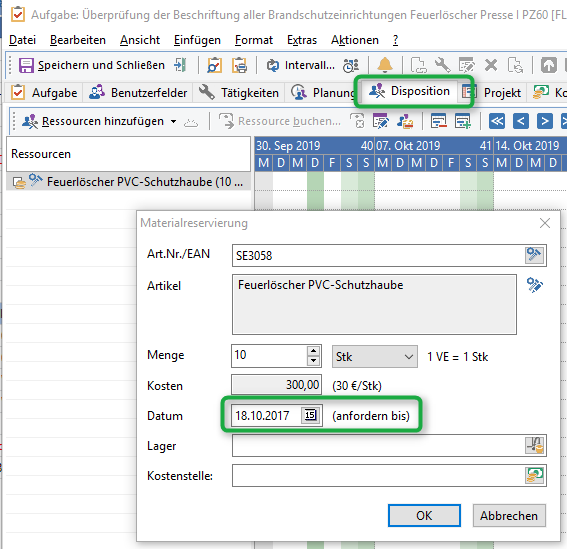The height and width of the screenshot is (549, 567).
Task: Click the print clipboard toolbar icon
Action: (239, 65)
